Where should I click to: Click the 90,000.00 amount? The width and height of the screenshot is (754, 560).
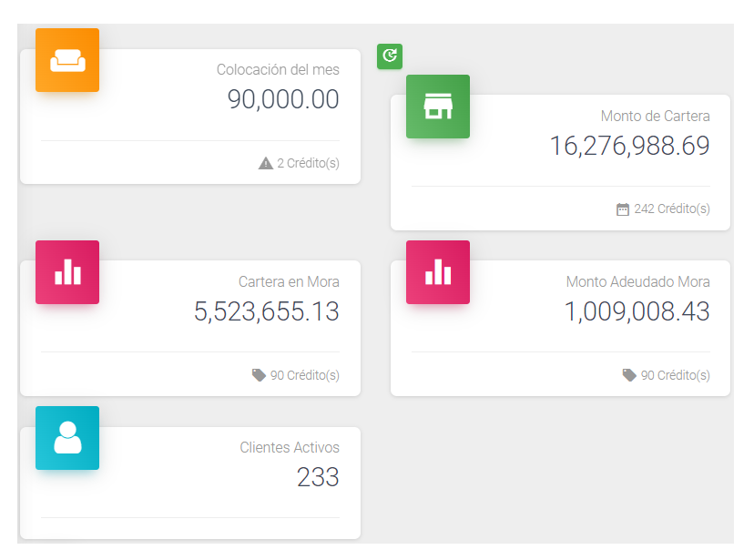(x=283, y=99)
